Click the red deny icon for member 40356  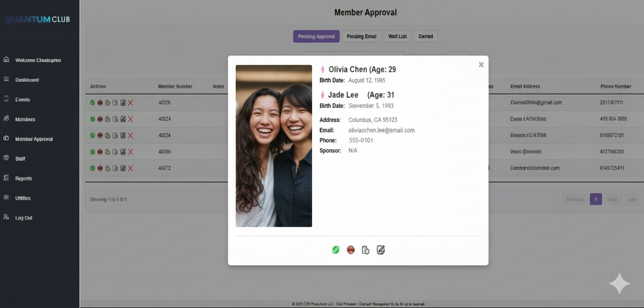click(100, 152)
